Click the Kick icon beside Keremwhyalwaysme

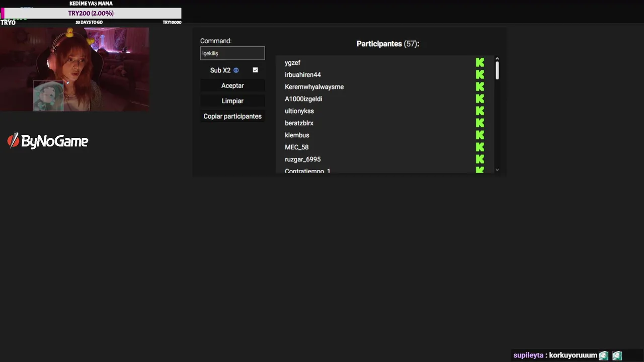480,86
